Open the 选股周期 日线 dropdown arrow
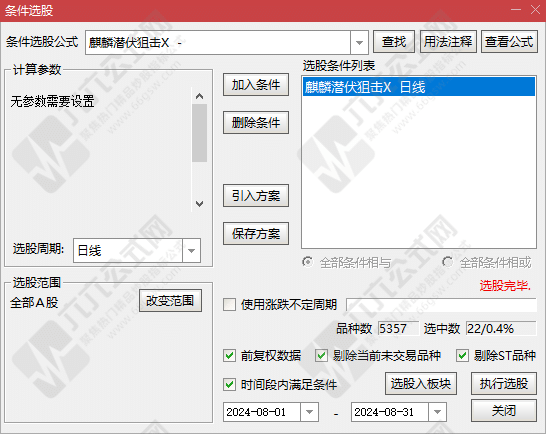The width and height of the screenshot is (546, 434). pos(191,250)
